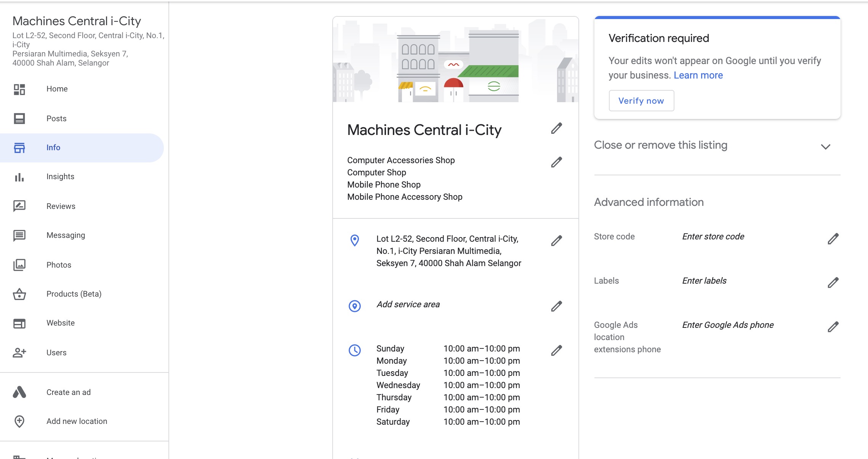The image size is (868, 459).
Task: Click the Enter labels field
Action: tap(704, 281)
